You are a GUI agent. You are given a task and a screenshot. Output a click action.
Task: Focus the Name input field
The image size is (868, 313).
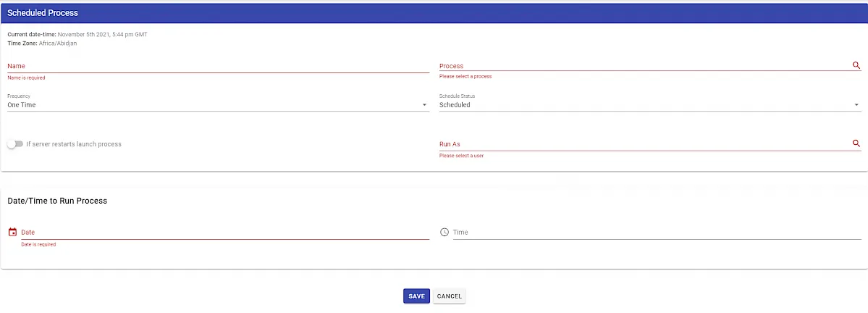[x=218, y=66]
